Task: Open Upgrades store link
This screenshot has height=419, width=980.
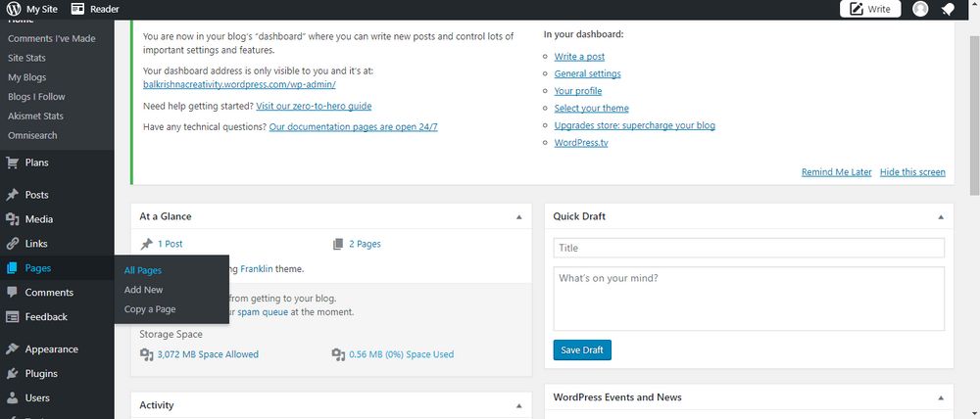Action: 634,125
